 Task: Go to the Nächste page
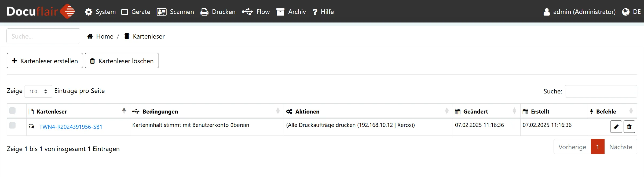pos(620,147)
